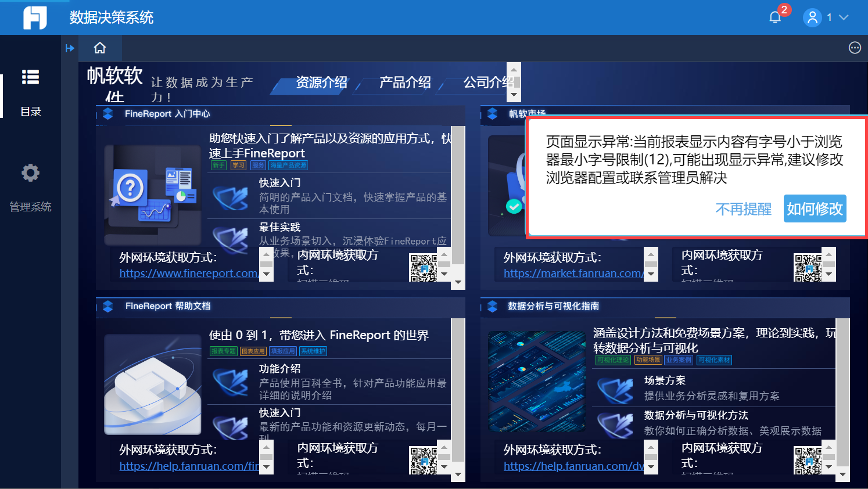
Task: Click the QR code in 入门中心 panel
Action: [x=423, y=268]
